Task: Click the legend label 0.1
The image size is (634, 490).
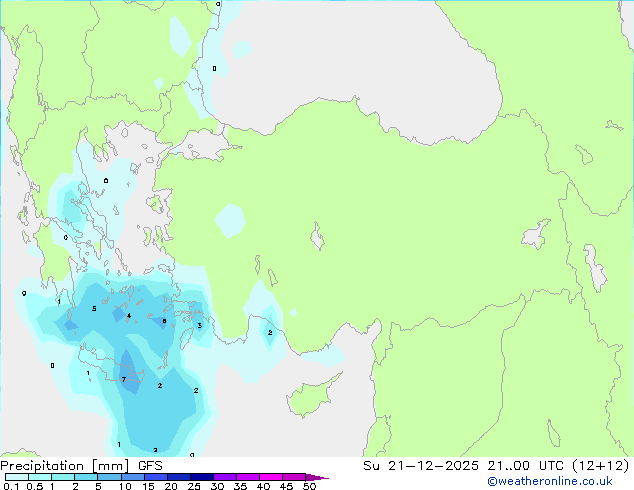Action: coord(11,486)
